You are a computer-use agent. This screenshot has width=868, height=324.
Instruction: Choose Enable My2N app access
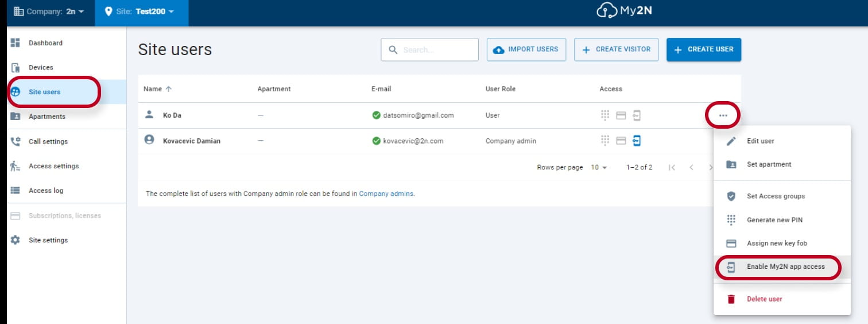pyautogui.click(x=782, y=267)
